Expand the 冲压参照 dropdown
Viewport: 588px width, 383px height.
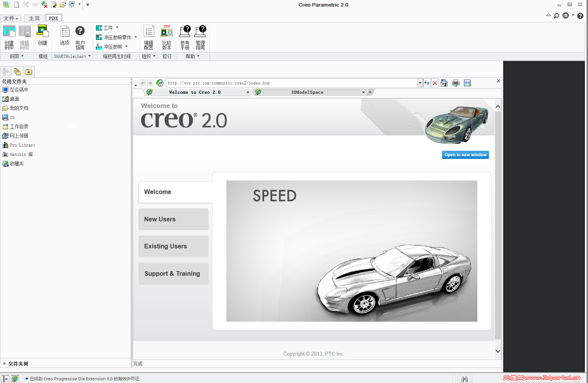(126, 46)
